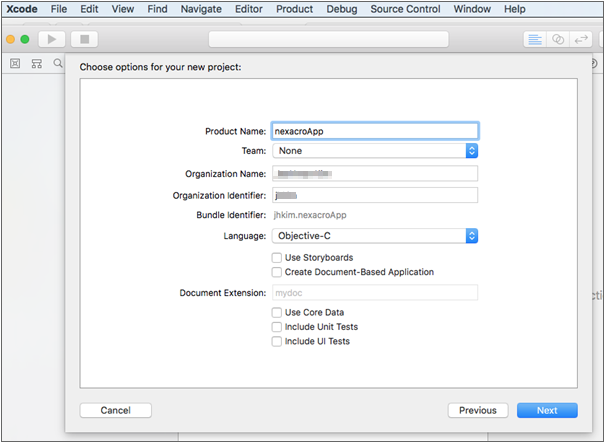Toggle the Include UI Tests checkbox
Image resolution: width=604 pixels, height=442 pixels.
[x=277, y=341]
